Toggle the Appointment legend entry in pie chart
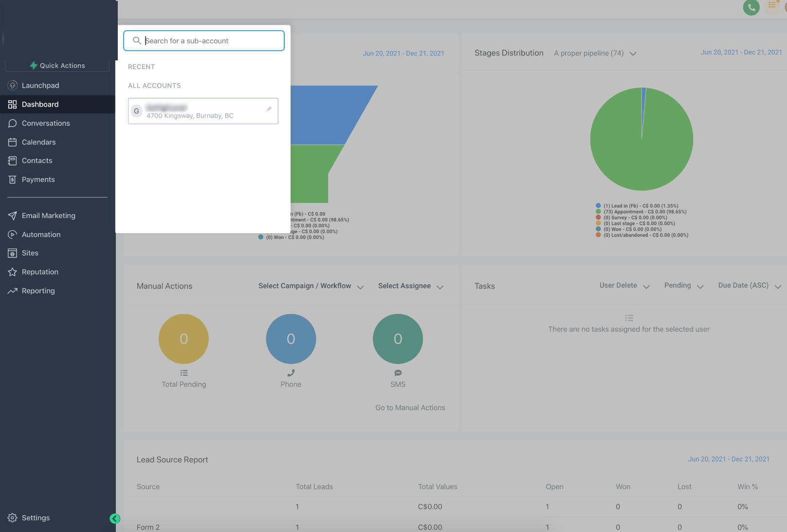 coord(641,212)
